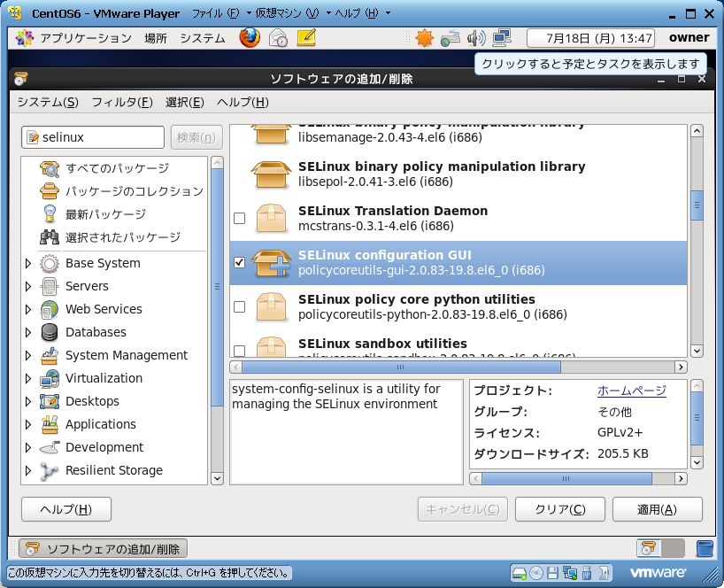
Task: Click the Applications category icon
Action: coord(50,424)
